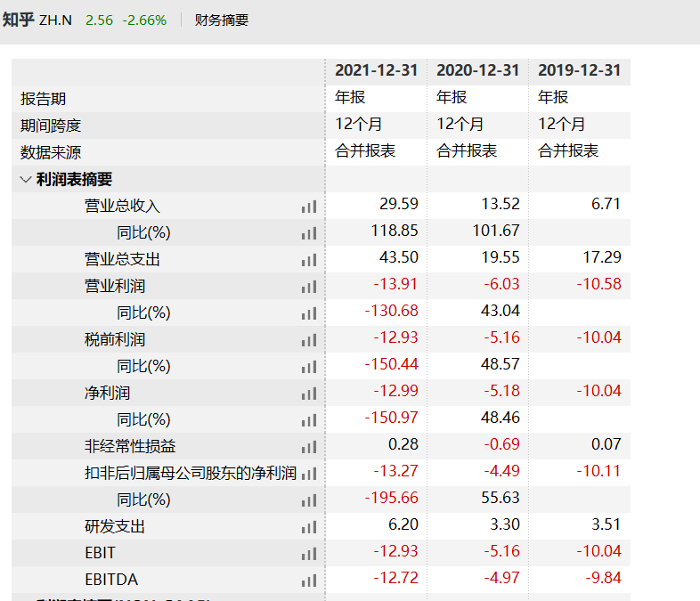Open chart icon for 同比(%) under 净利润
Viewport: 700px width, 601px height.
(x=309, y=420)
